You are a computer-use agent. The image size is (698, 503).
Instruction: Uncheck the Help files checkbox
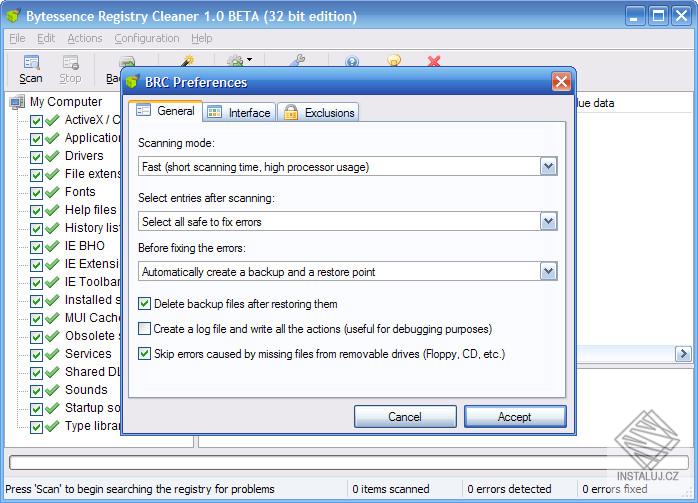36,211
